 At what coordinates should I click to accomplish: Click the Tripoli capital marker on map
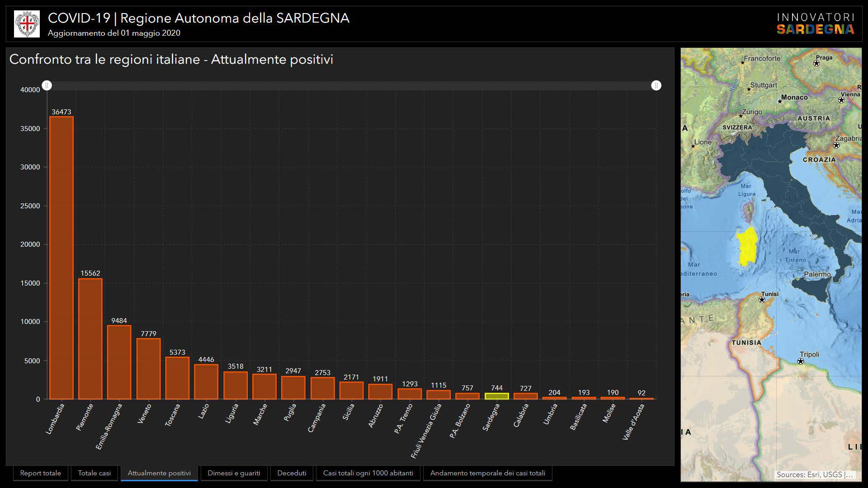pyautogui.click(x=801, y=361)
